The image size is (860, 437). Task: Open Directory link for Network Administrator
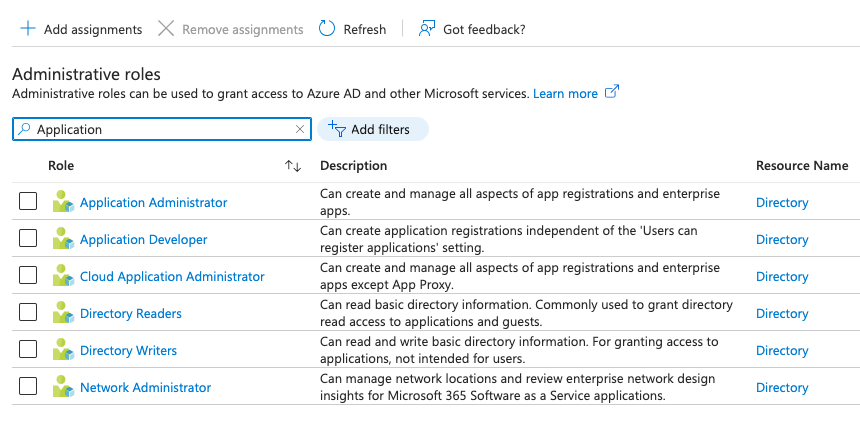781,387
